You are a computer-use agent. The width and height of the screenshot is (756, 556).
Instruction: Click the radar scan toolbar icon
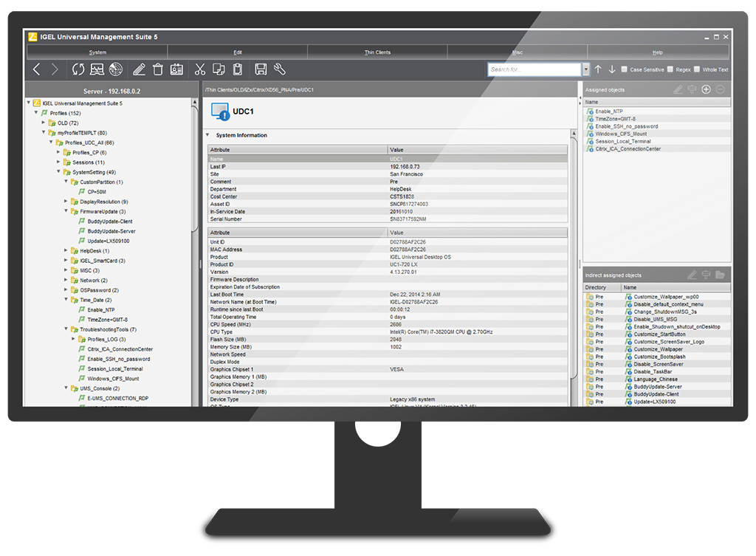pyautogui.click(x=116, y=69)
